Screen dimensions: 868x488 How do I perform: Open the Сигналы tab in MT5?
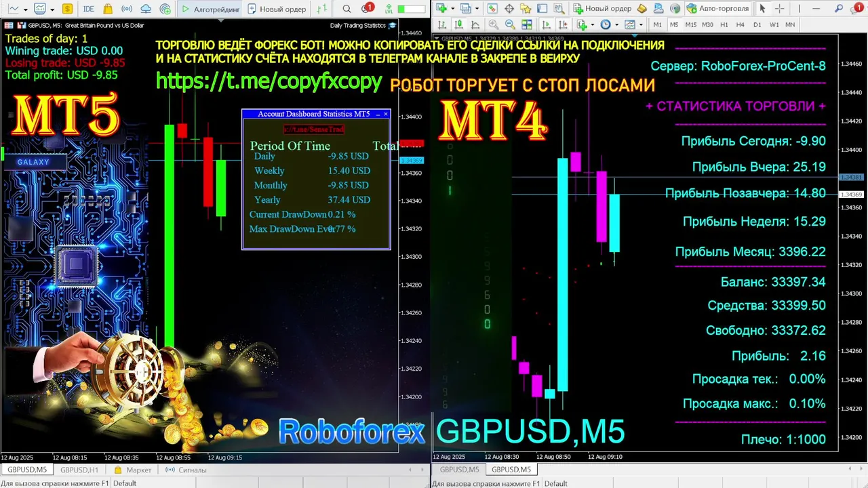click(x=184, y=470)
